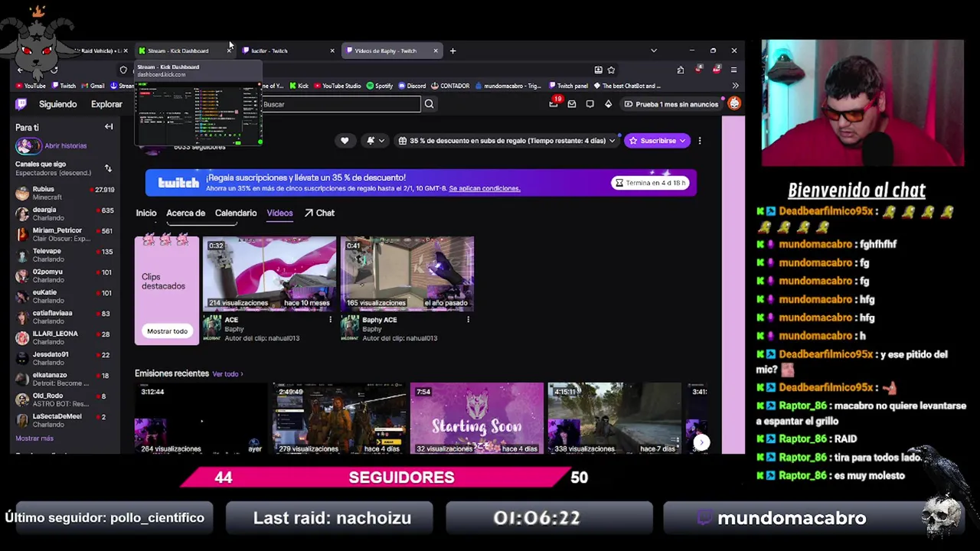Image resolution: width=980 pixels, height=551 pixels.
Task: Open the notification bell dropdown
Action: point(374,141)
